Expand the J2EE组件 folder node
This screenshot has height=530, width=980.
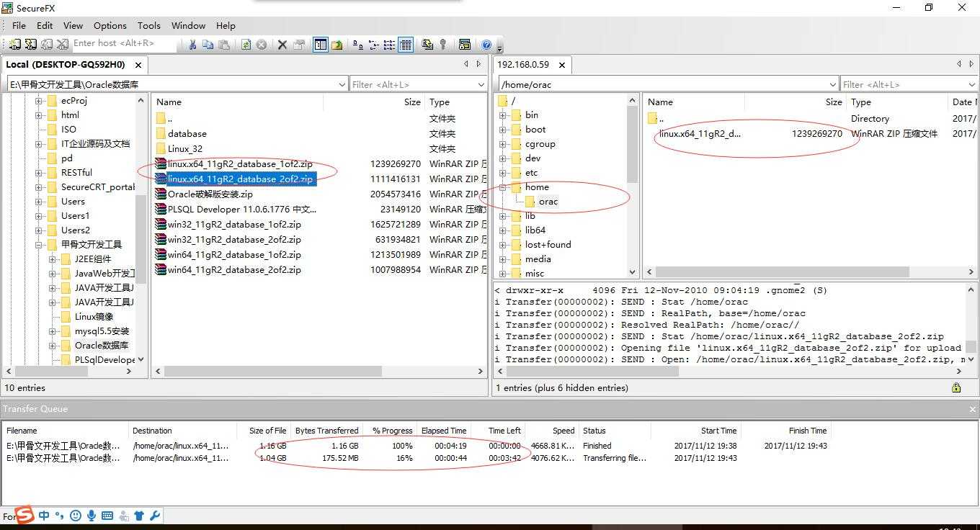coord(53,259)
